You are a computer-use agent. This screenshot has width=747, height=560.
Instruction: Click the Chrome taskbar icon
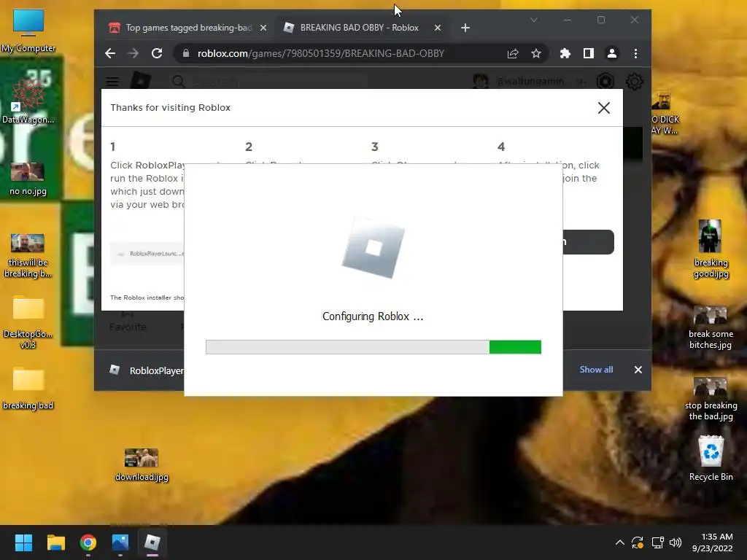[88, 542]
